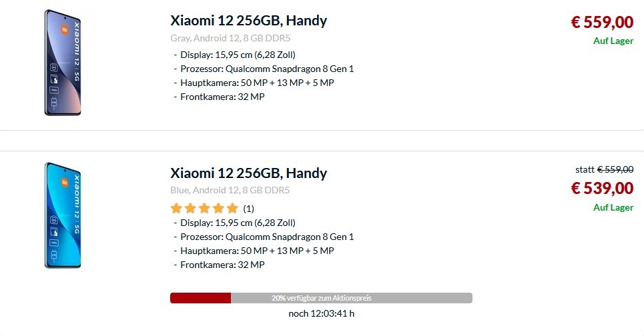Click the fourth yellow rating star
Image resolution: width=644 pixels, height=336 pixels.
(218, 209)
